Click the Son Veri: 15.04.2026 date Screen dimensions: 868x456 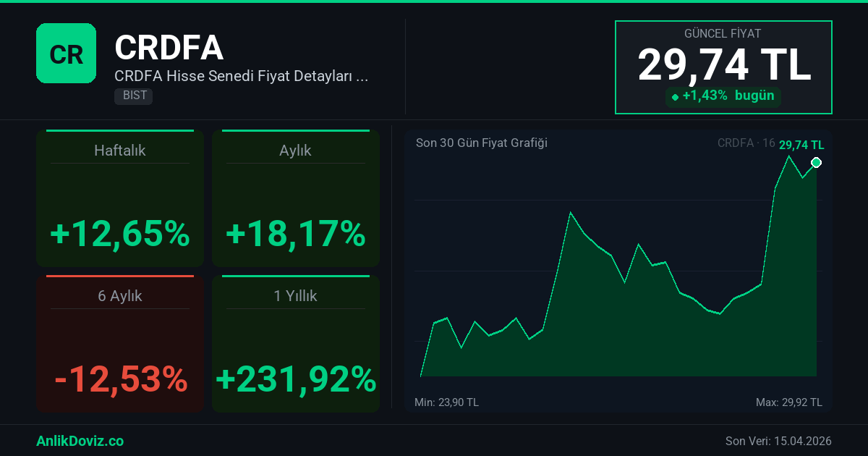click(778, 441)
